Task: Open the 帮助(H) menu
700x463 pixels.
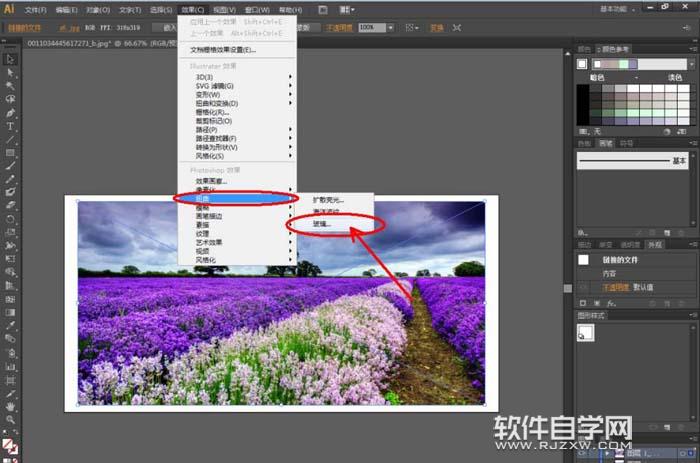Action: click(290, 9)
